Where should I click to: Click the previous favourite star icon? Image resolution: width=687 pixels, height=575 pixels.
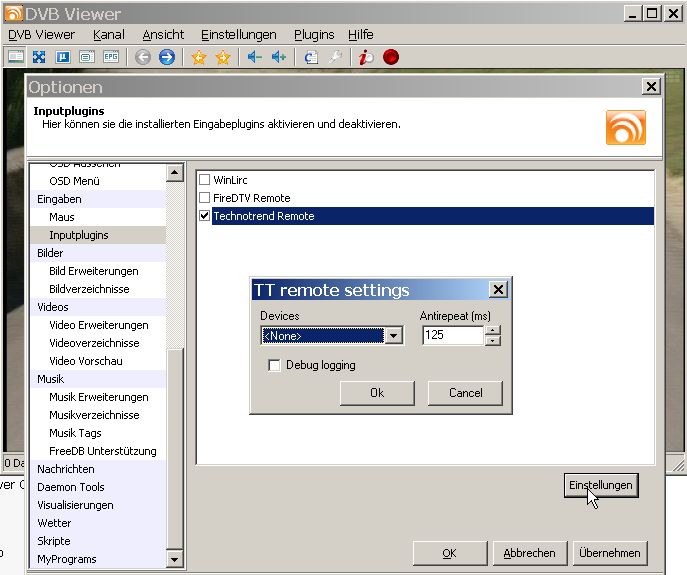pyautogui.click(x=198, y=57)
